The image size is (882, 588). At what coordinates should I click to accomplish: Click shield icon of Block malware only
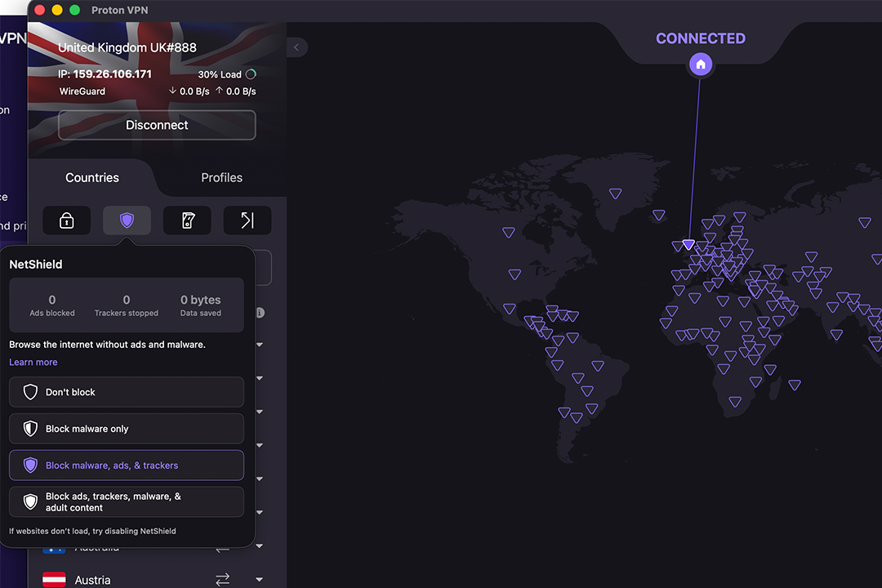(30, 429)
